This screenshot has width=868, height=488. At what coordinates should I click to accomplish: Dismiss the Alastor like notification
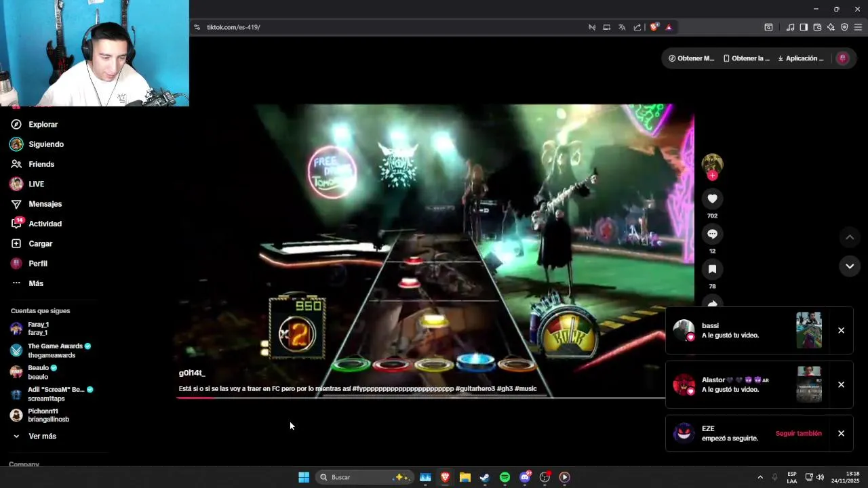coord(841,385)
